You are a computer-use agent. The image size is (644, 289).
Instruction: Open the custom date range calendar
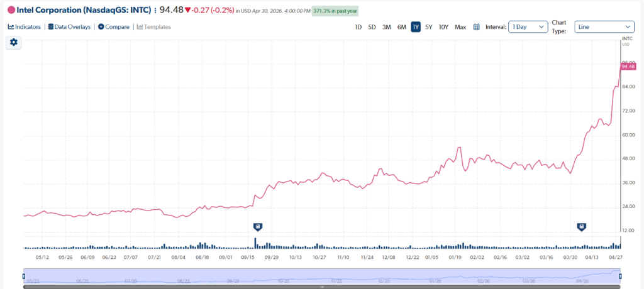click(x=477, y=27)
